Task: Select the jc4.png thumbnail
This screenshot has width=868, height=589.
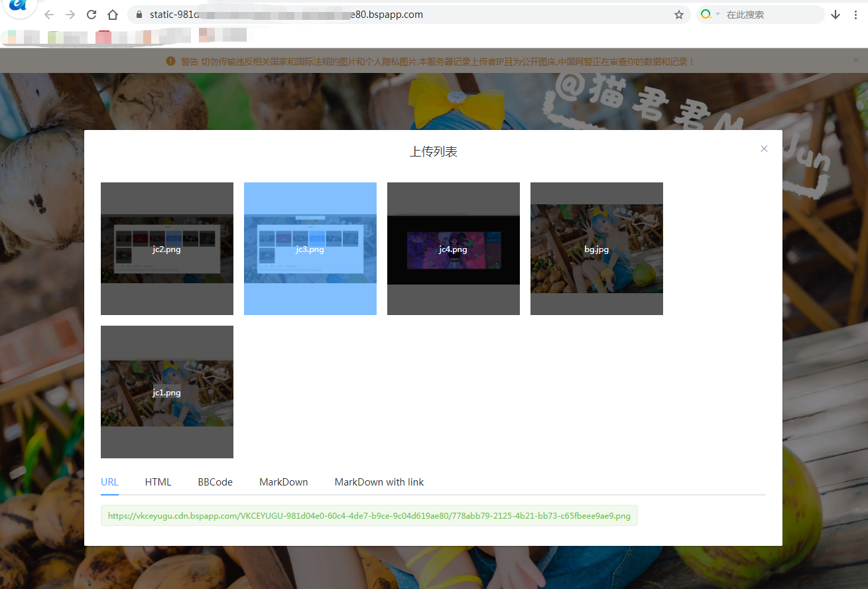Action: (454, 249)
